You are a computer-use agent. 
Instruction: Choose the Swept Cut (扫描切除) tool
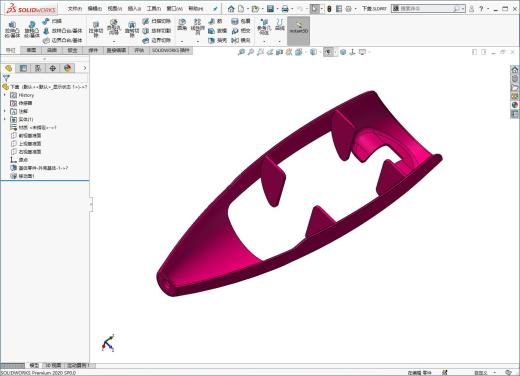[x=157, y=21]
